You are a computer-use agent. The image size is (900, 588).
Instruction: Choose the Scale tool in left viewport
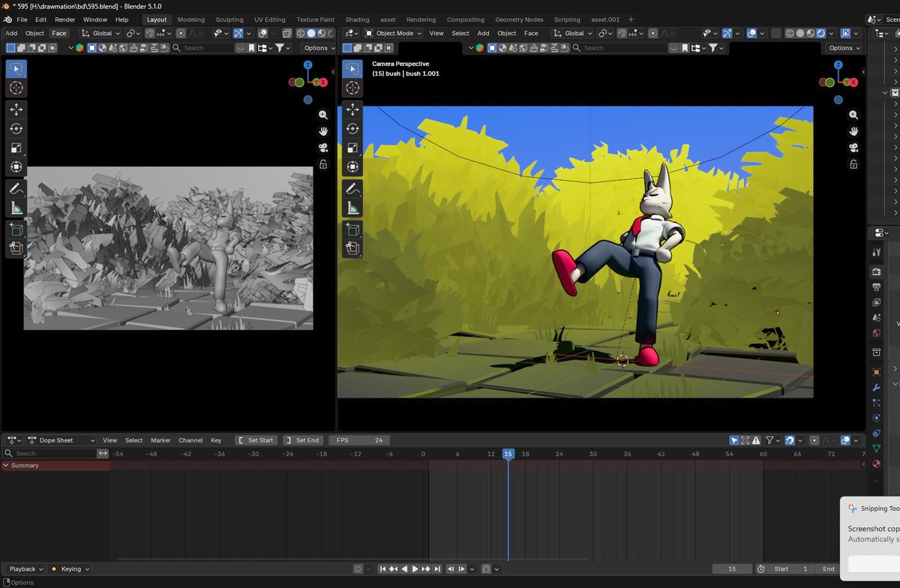pos(16,148)
